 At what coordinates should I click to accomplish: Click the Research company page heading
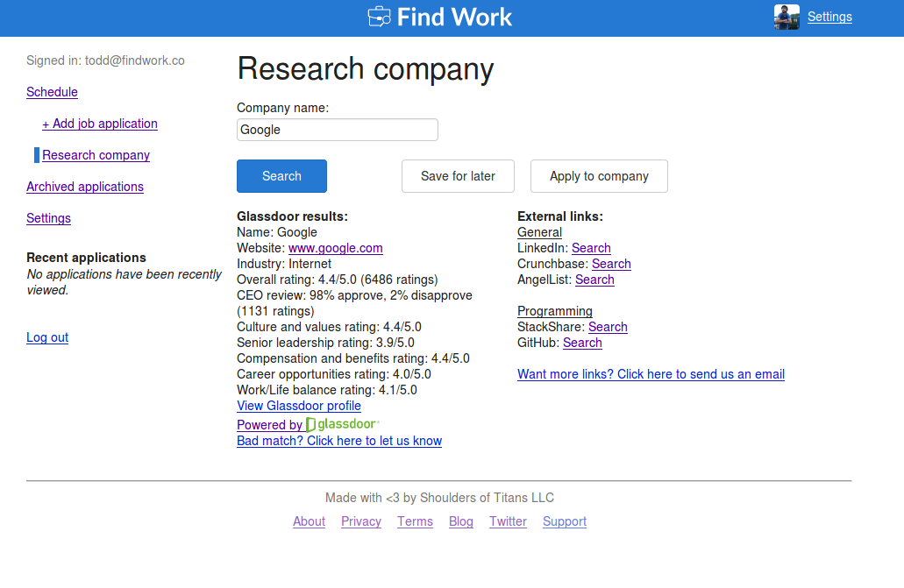click(366, 69)
